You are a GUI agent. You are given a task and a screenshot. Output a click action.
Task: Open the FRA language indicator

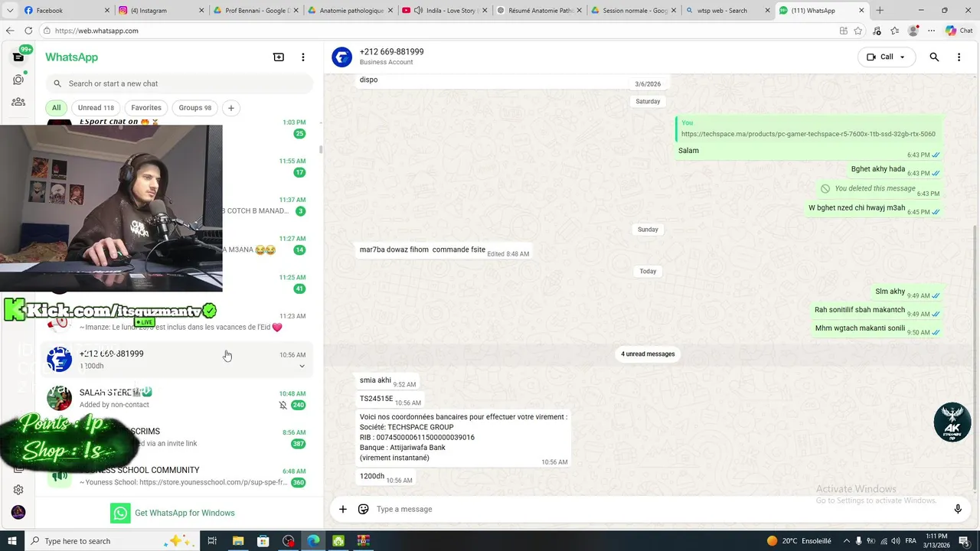910,541
